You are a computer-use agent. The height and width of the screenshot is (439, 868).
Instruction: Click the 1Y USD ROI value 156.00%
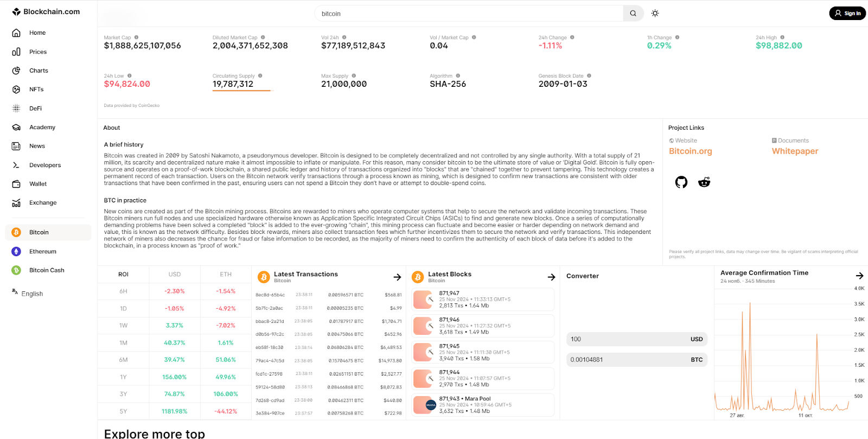pos(174,377)
